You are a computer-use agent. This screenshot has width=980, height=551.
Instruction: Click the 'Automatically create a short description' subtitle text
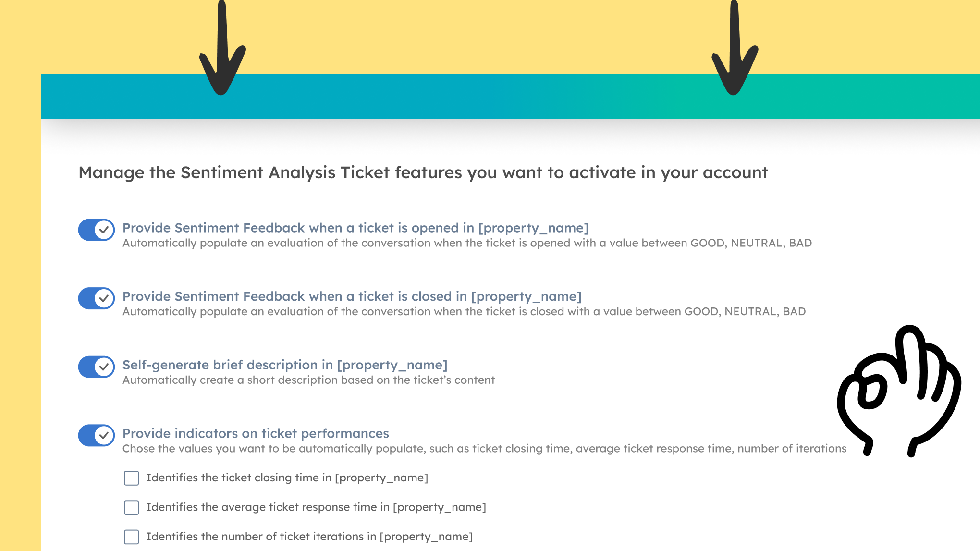(x=308, y=380)
